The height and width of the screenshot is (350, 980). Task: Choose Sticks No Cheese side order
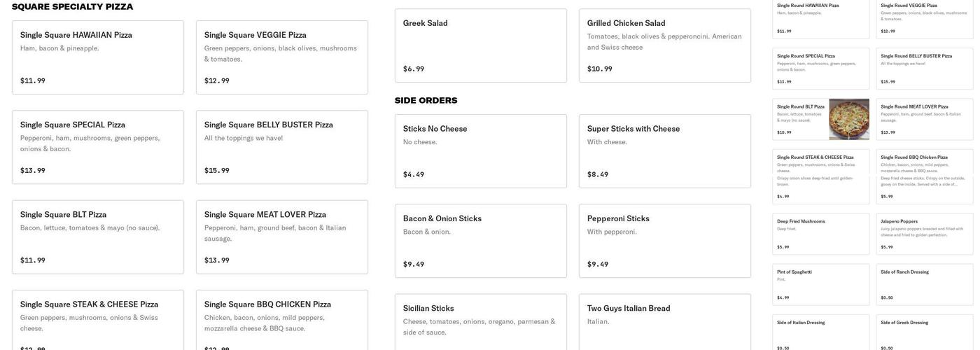(x=480, y=151)
